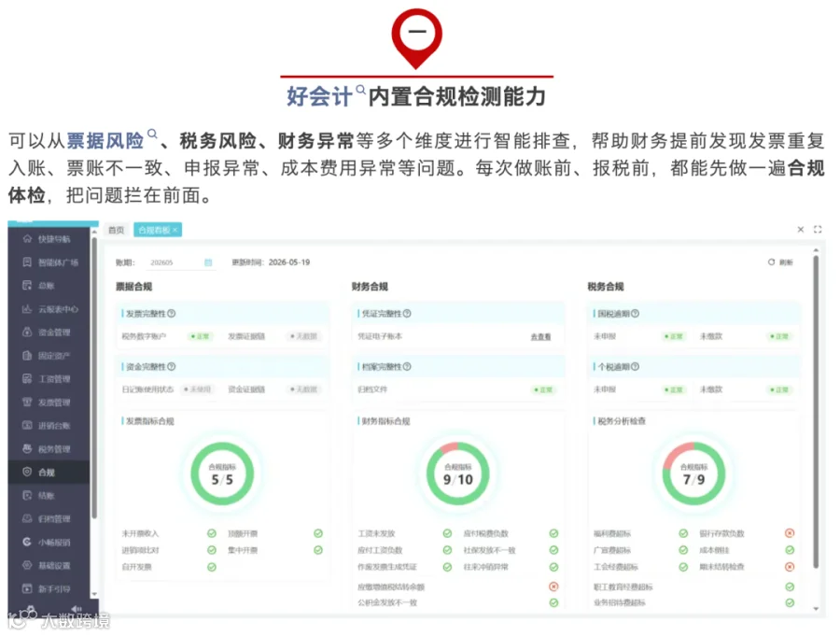
Task: Click the red failure icon for 期末结转检查
Action: (790, 567)
